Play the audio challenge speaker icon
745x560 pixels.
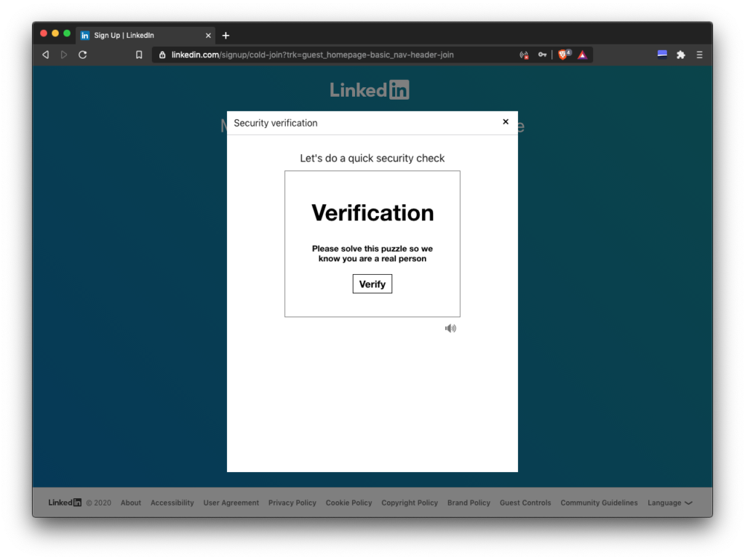(450, 328)
